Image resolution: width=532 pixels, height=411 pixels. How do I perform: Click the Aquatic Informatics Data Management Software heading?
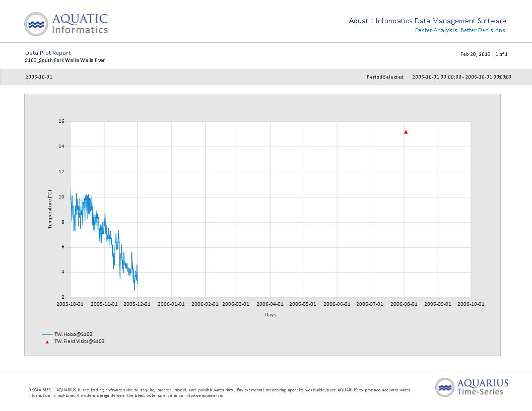(x=428, y=21)
